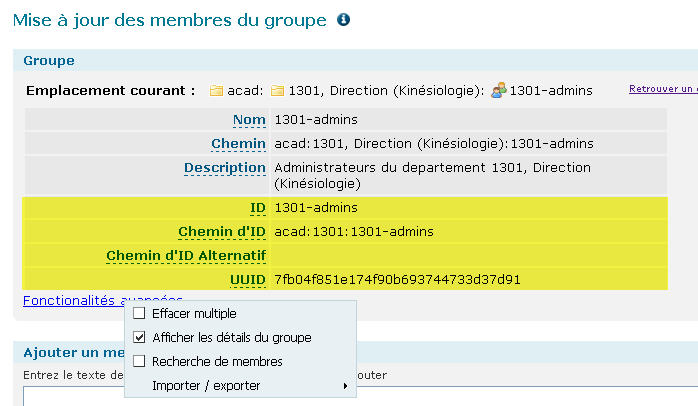Click the UUID field label

pyautogui.click(x=248, y=280)
